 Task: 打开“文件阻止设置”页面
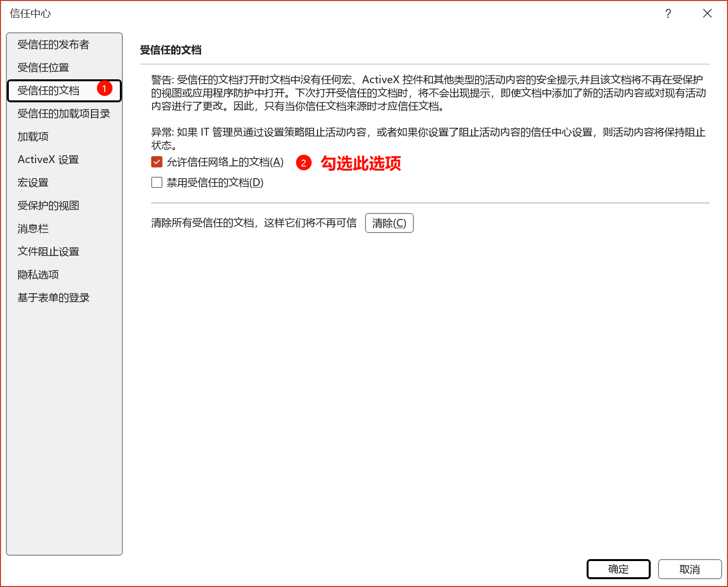click(x=48, y=251)
